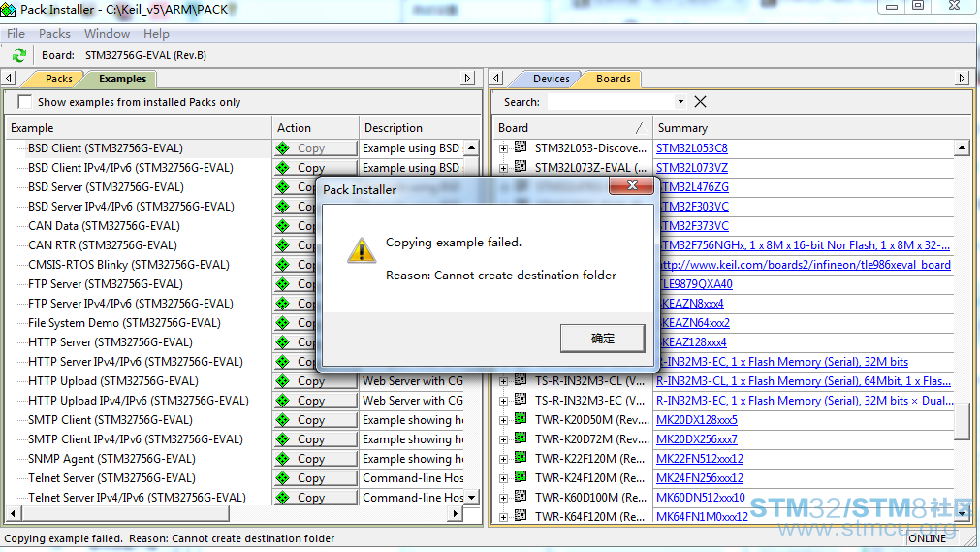This screenshot has width=980, height=552.
Task: Click the examples list scroll-down arrow
Action: click(x=472, y=498)
